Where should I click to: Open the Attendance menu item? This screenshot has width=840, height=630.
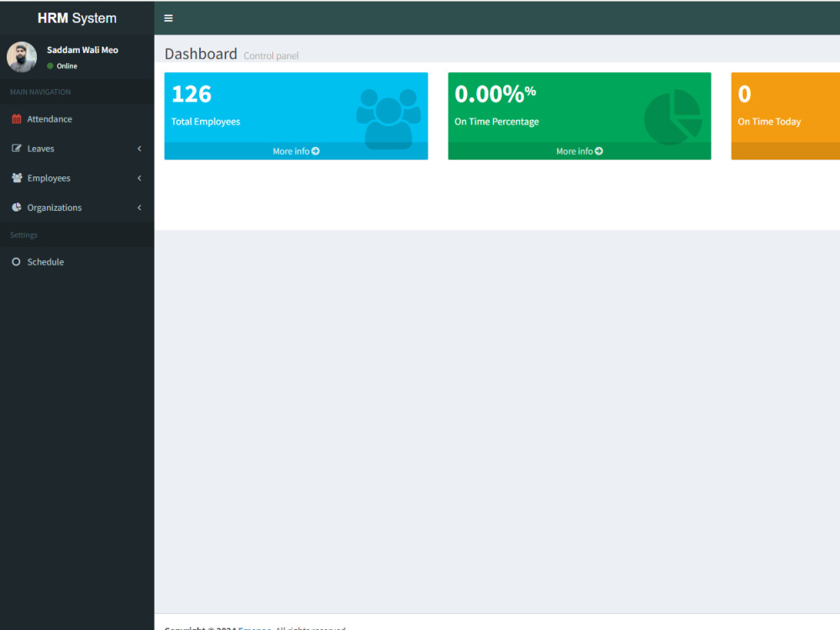[x=77, y=119]
